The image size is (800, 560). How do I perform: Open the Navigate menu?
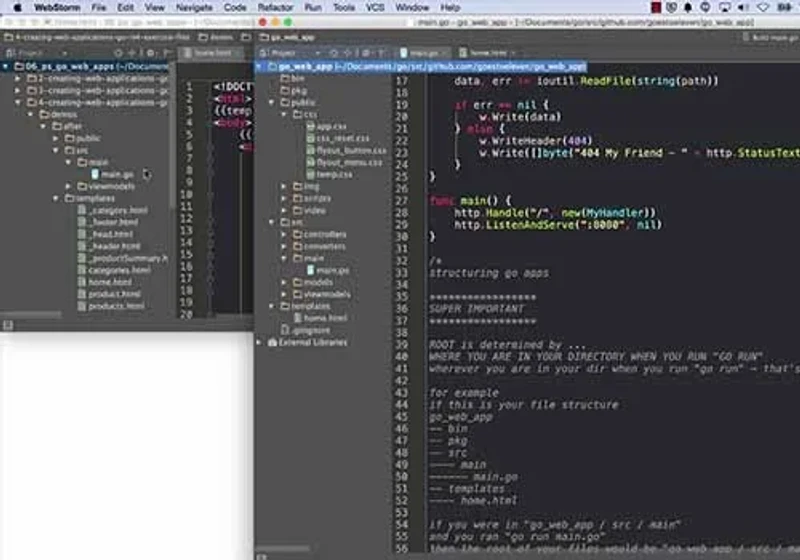[194, 7]
